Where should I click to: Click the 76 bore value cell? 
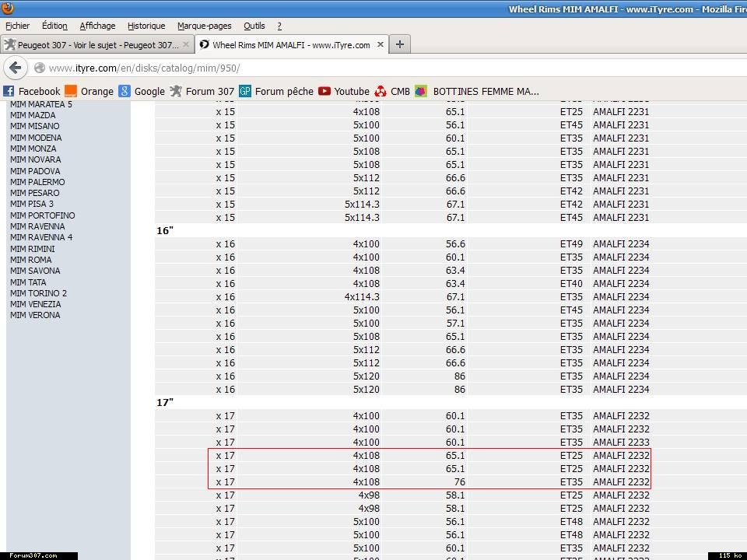click(x=460, y=482)
